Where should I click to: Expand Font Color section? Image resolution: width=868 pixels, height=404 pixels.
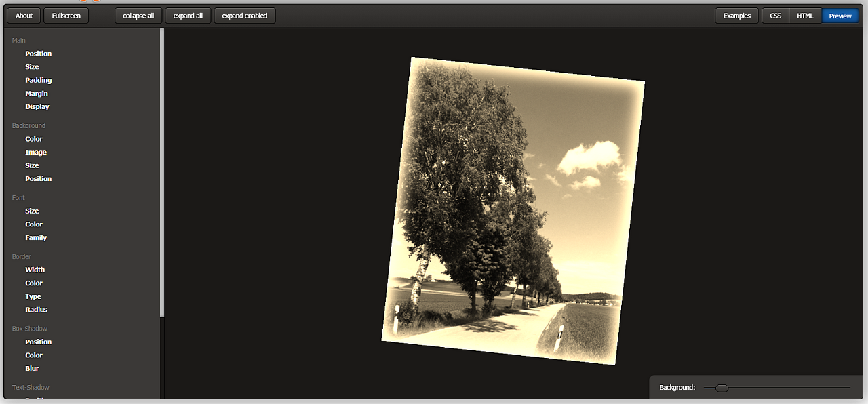34,224
